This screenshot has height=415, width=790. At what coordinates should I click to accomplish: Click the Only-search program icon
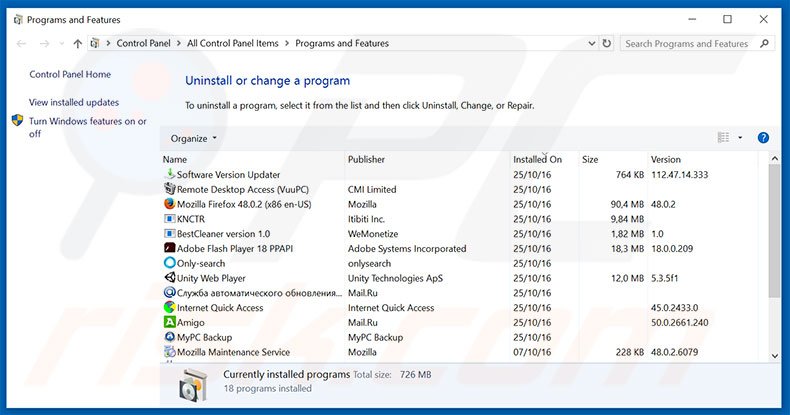[x=169, y=263]
